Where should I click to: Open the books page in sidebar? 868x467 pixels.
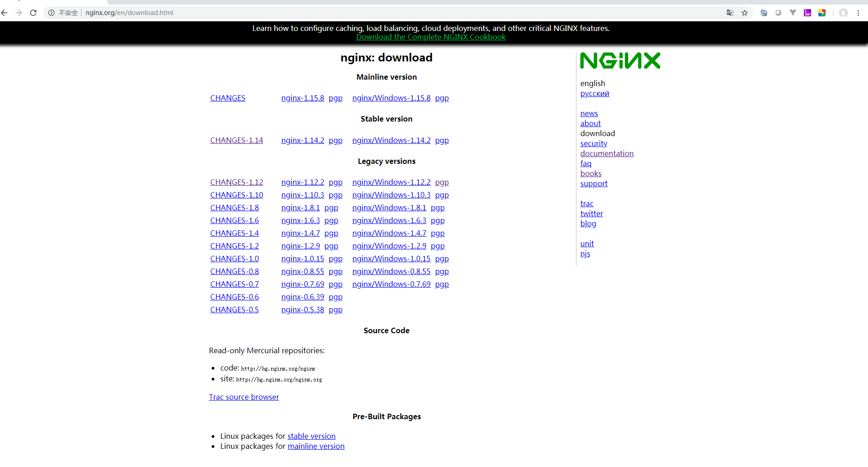point(591,173)
